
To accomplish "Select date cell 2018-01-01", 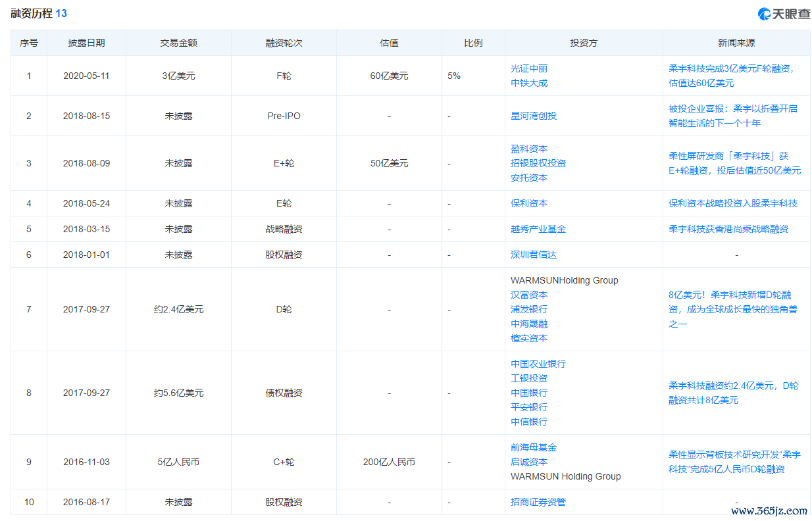I will (x=86, y=255).
